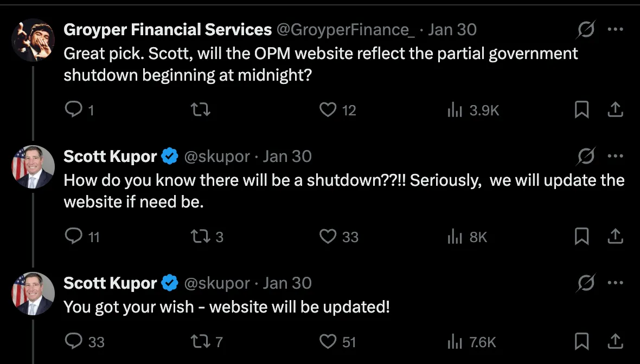This screenshot has width=640, height=364.
Task: Toggle bookmark on the top tweet
Action: 582,110
